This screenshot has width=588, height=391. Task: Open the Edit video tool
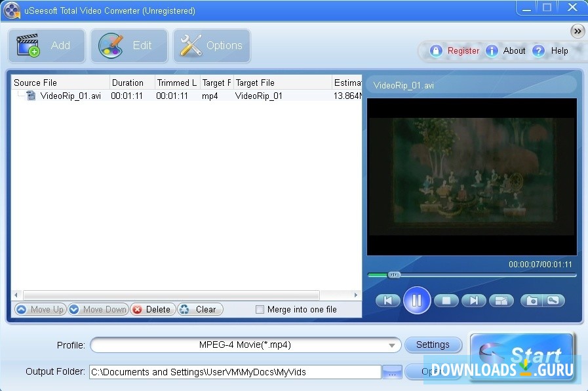[x=129, y=46]
